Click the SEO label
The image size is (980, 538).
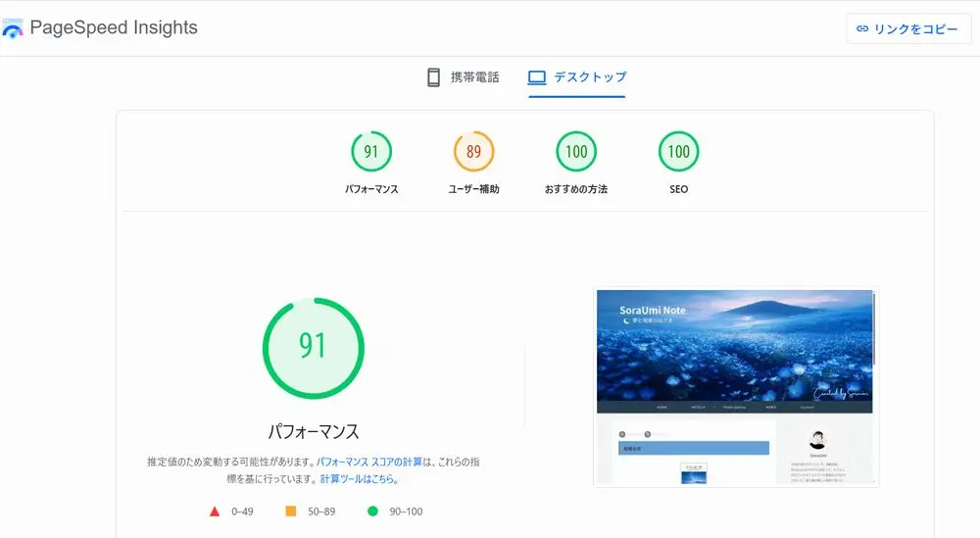[679, 189]
